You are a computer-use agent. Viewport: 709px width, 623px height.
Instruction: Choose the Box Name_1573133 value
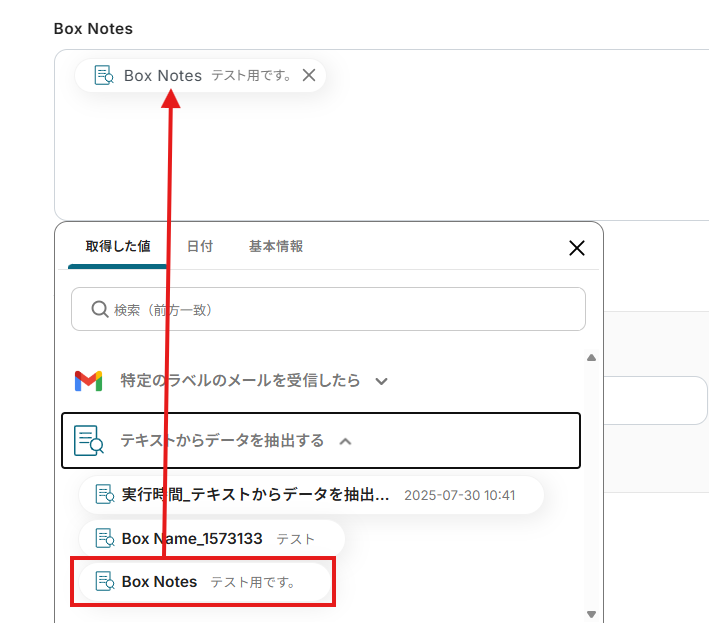pyautogui.click(x=212, y=538)
